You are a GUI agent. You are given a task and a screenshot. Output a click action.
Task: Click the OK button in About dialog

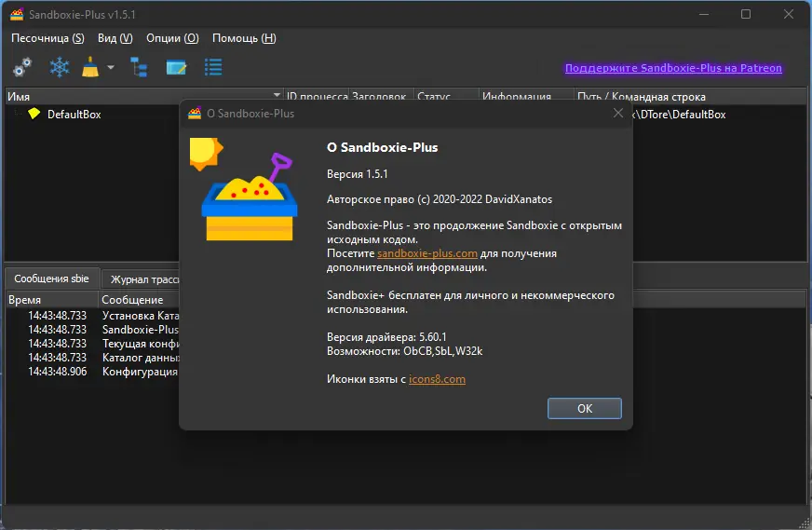(585, 408)
